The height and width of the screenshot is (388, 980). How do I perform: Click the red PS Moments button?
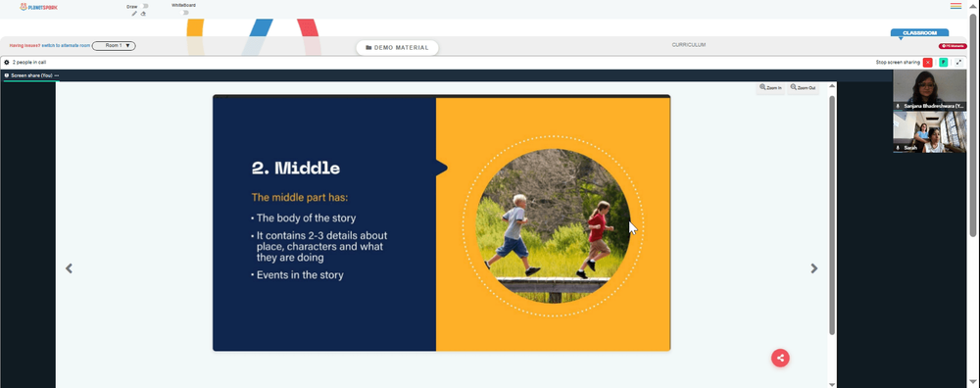954,46
